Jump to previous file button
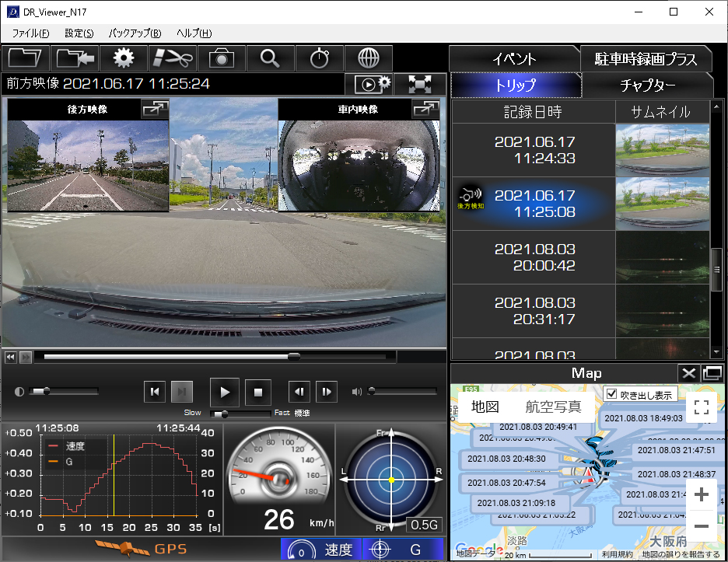The height and width of the screenshot is (562, 728). [x=155, y=392]
